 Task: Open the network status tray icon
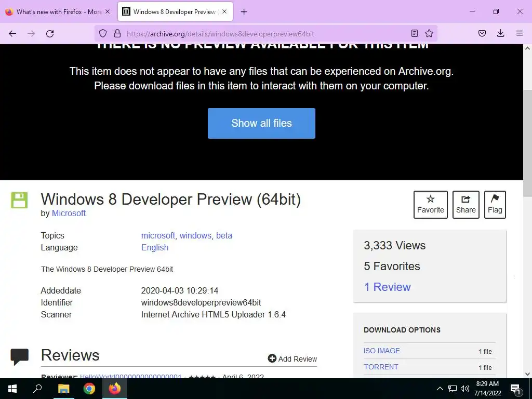(453, 389)
